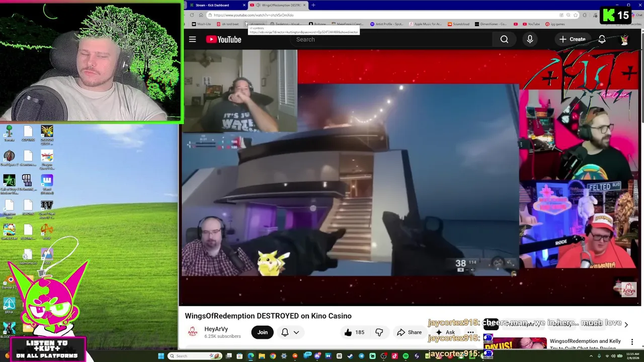Click the HeyArVy channel name
The image size is (644, 362).
tap(216, 329)
